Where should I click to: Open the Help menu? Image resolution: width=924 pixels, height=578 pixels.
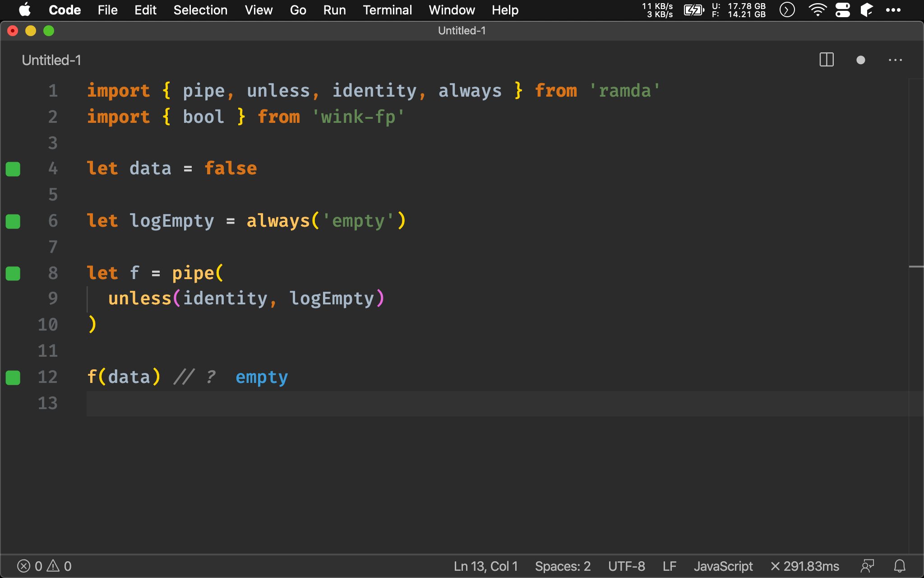coord(505,10)
